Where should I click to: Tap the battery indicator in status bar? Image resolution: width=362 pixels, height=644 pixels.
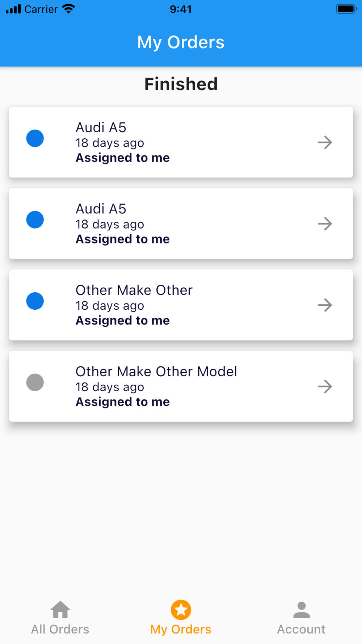pos(346,9)
